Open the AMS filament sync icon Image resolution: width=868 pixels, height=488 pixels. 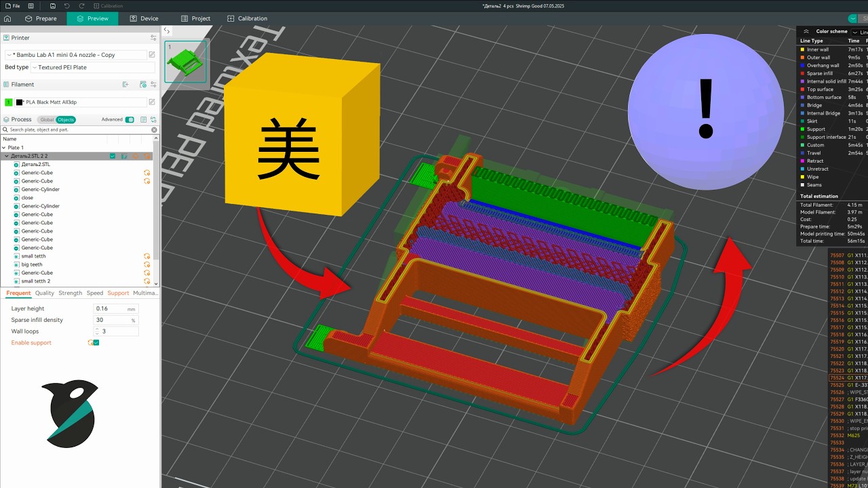tap(142, 85)
